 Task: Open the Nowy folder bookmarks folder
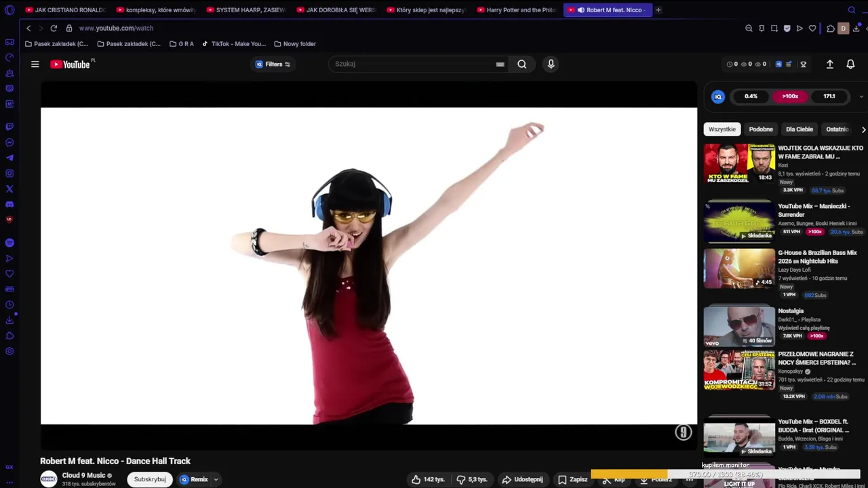pos(295,44)
